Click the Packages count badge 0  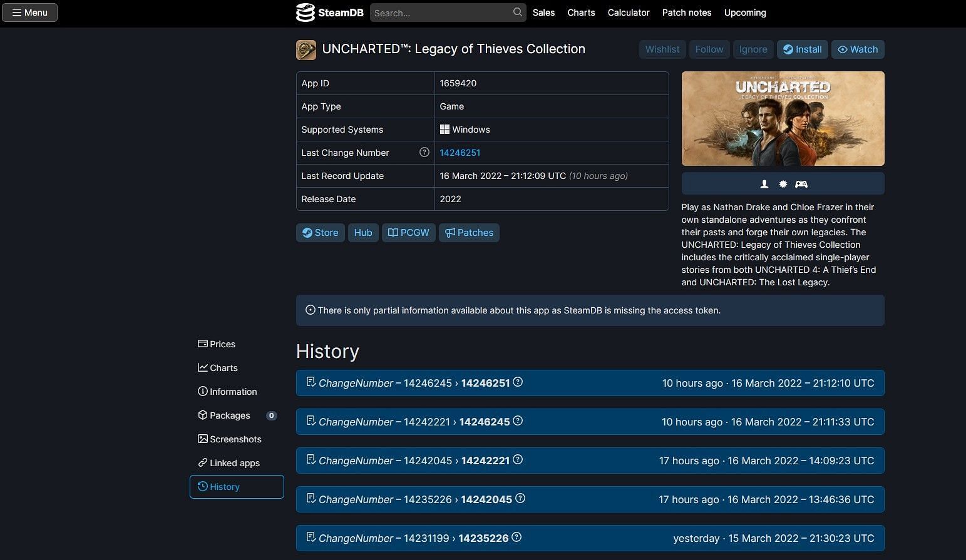[271, 415]
